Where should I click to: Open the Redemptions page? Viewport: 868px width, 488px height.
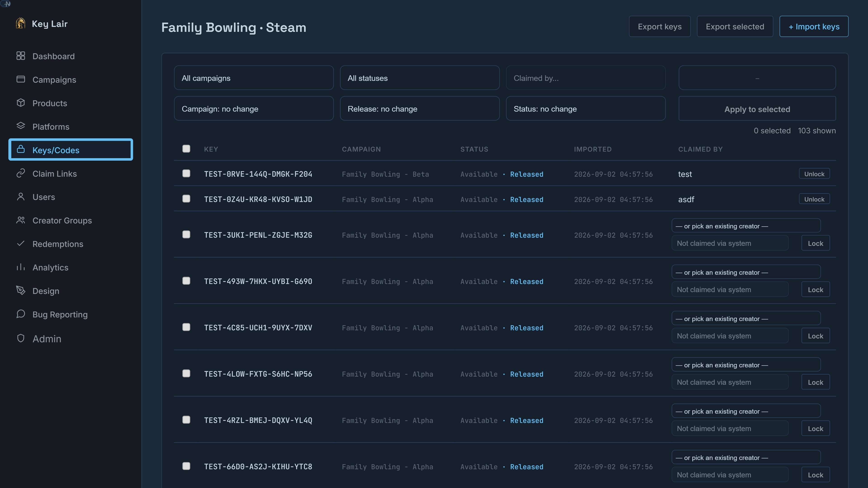[71, 244]
